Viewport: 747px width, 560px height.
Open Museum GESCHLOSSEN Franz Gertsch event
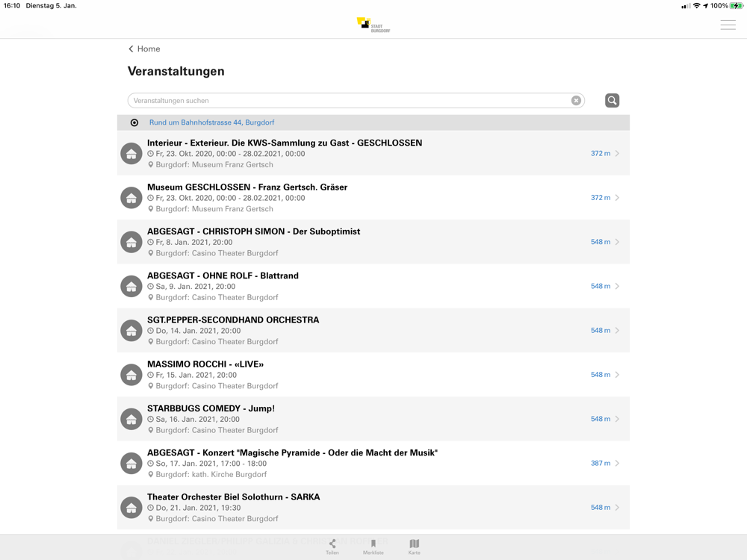(x=373, y=198)
